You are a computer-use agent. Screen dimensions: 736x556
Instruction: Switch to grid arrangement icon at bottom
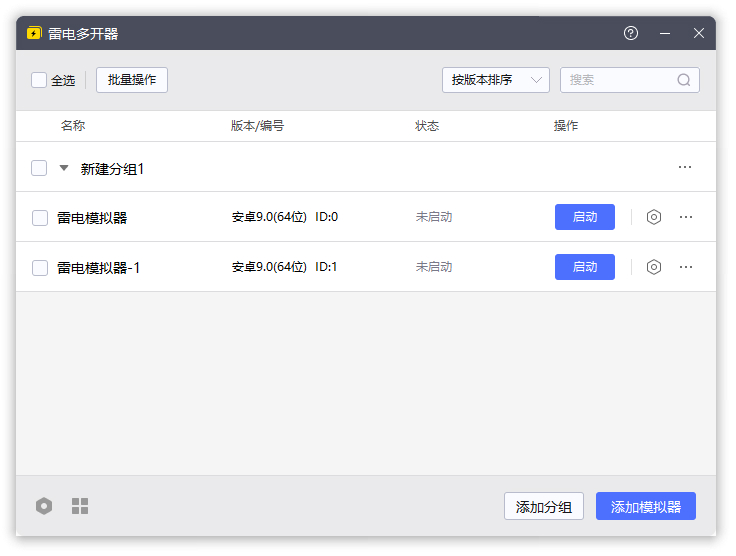[80, 506]
